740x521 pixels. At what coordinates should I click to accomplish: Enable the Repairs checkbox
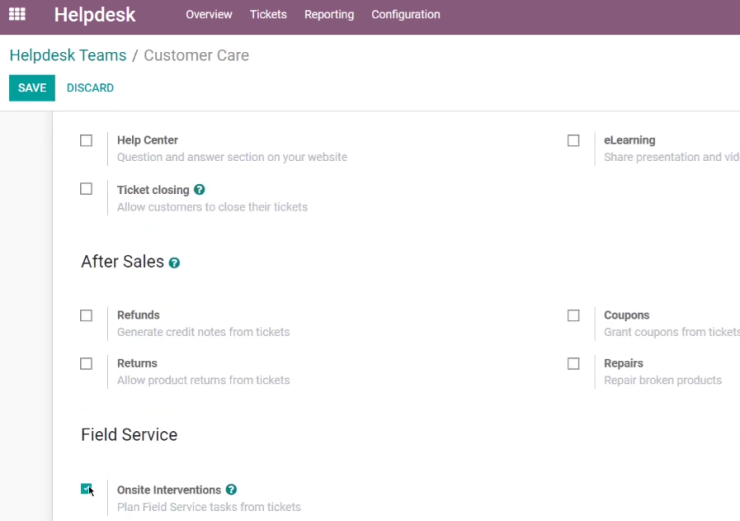(573, 364)
